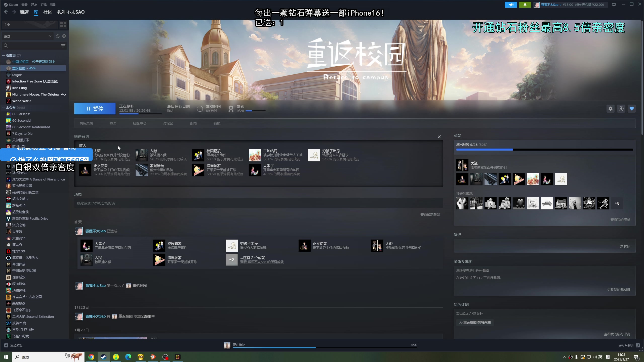Image resolution: width=644 pixels, height=362 pixels.
Task: Click the locked heart achievement icon
Action: click(519, 203)
